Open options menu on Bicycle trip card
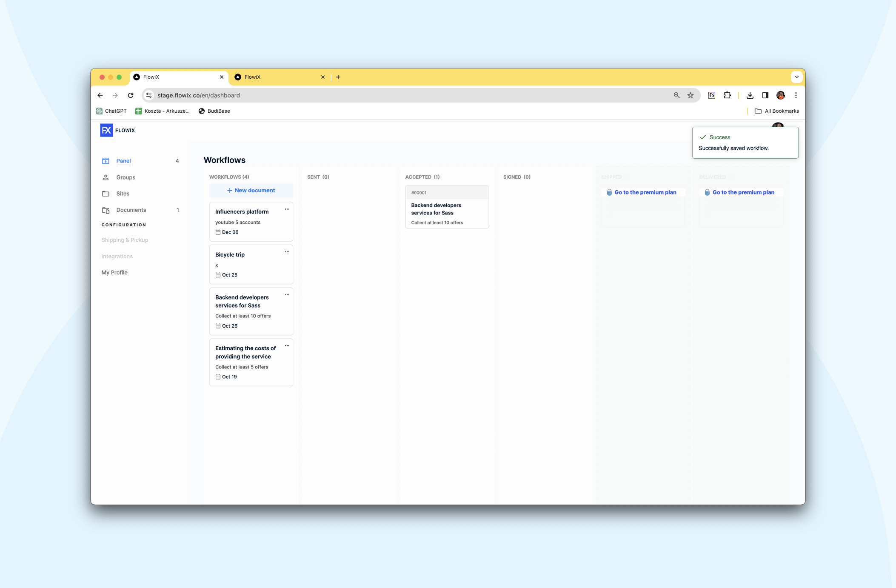The width and height of the screenshot is (896, 588). pos(287,252)
